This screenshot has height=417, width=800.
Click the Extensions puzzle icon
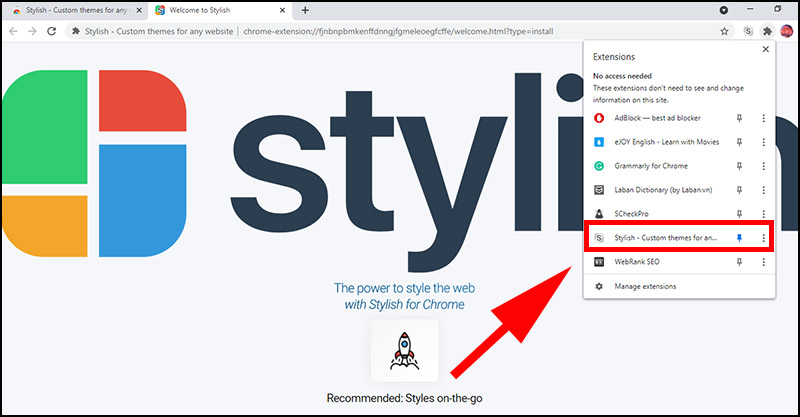pyautogui.click(x=767, y=31)
